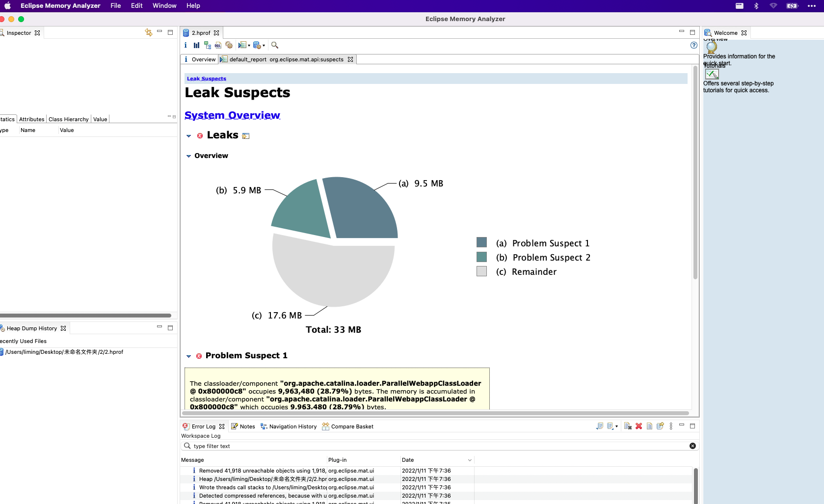Click the Open Log file icon
The width and height of the screenshot is (824, 504).
pos(649,426)
